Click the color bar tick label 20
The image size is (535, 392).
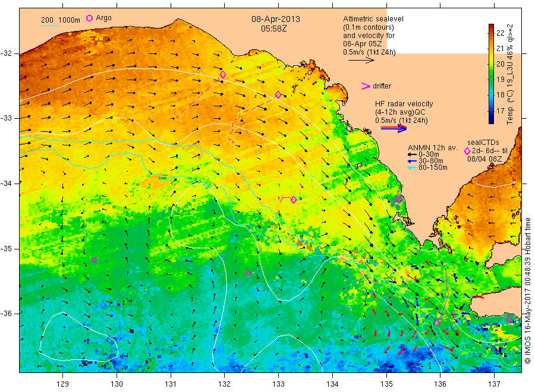500,64
